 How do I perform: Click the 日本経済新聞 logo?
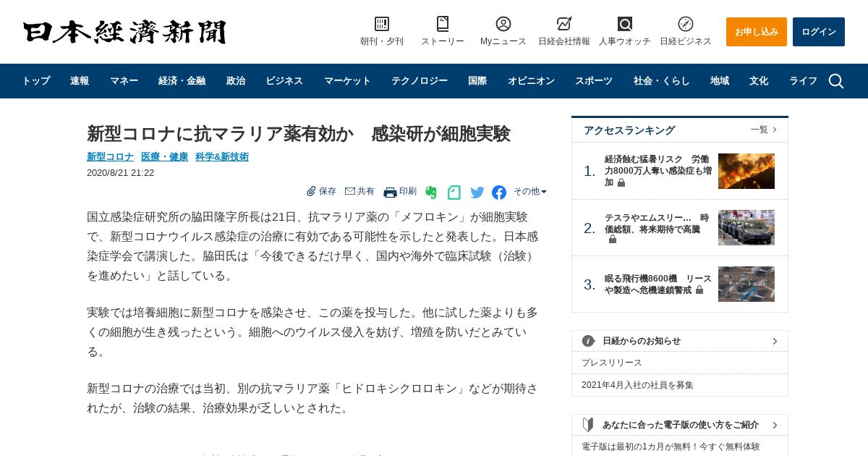pos(124,33)
